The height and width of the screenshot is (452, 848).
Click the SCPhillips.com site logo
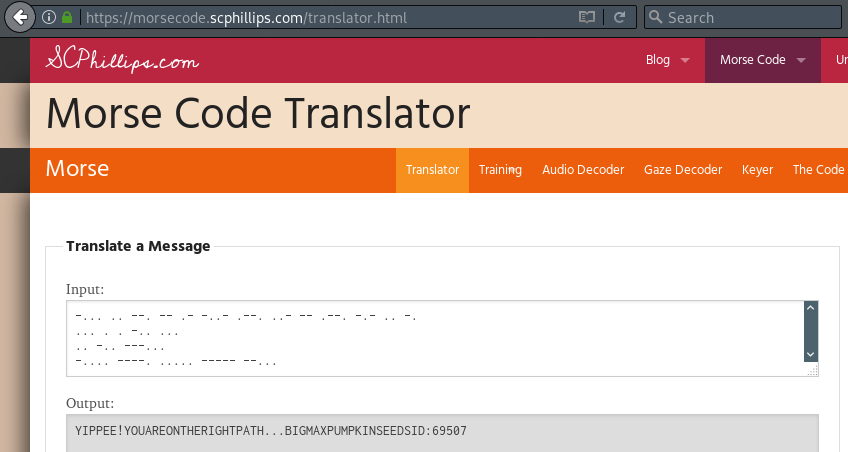(x=122, y=59)
